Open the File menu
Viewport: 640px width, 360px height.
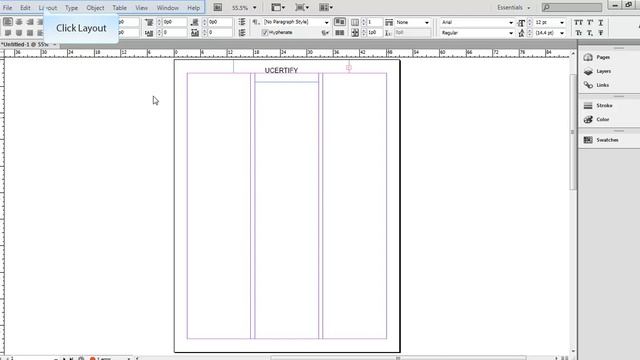(x=7, y=8)
